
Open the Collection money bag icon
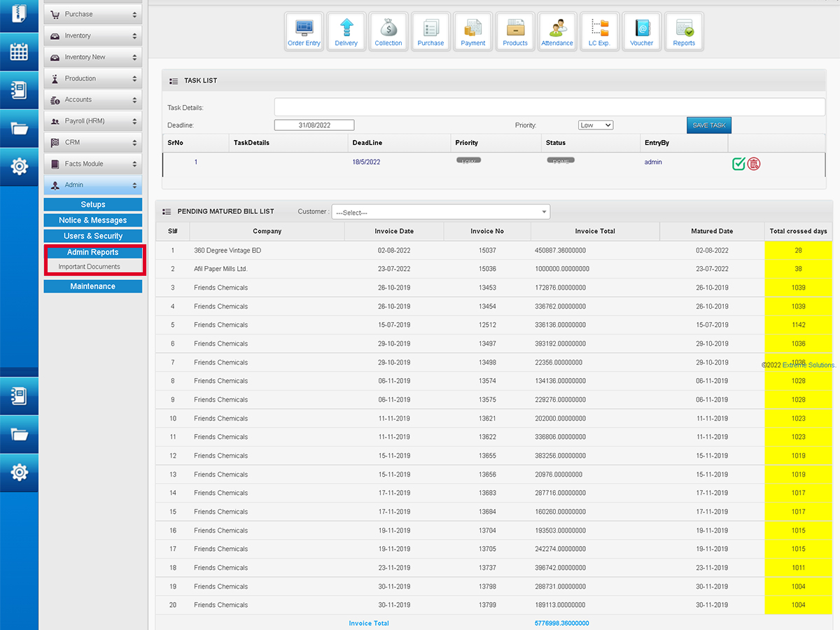pos(388,31)
